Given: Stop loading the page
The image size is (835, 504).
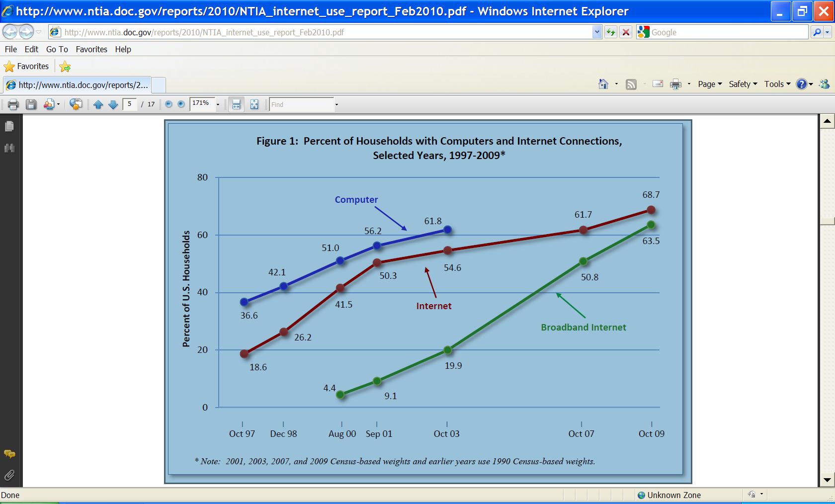Looking at the screenshot, I should coord(626,32).
